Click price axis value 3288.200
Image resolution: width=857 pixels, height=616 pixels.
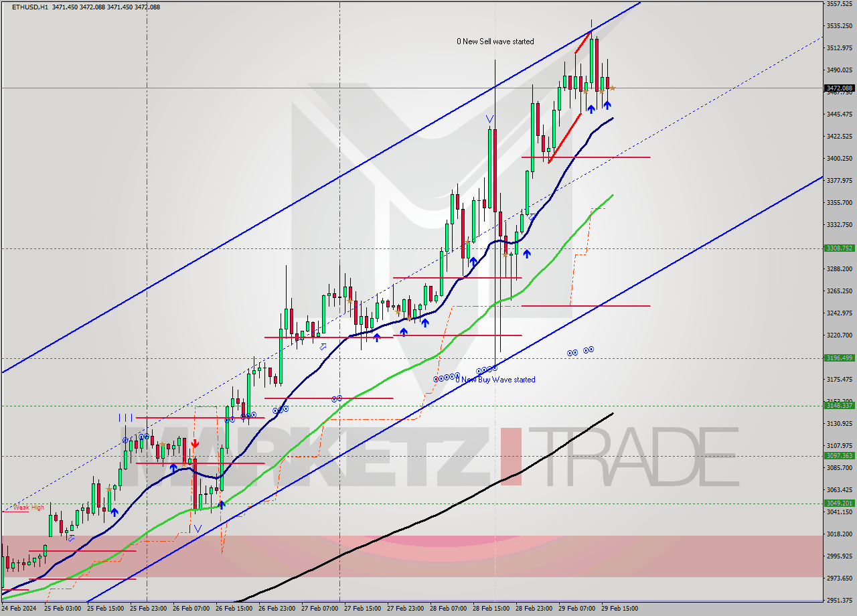839,269
